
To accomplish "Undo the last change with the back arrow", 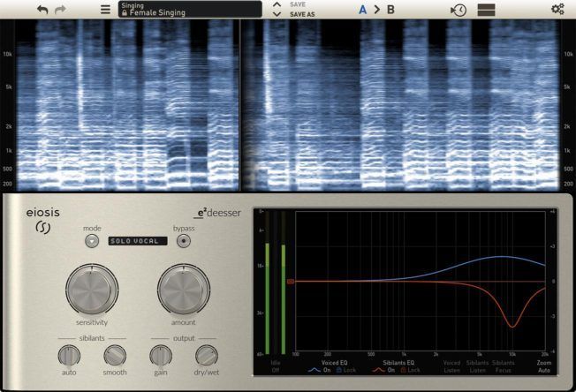I will (42, 10).
